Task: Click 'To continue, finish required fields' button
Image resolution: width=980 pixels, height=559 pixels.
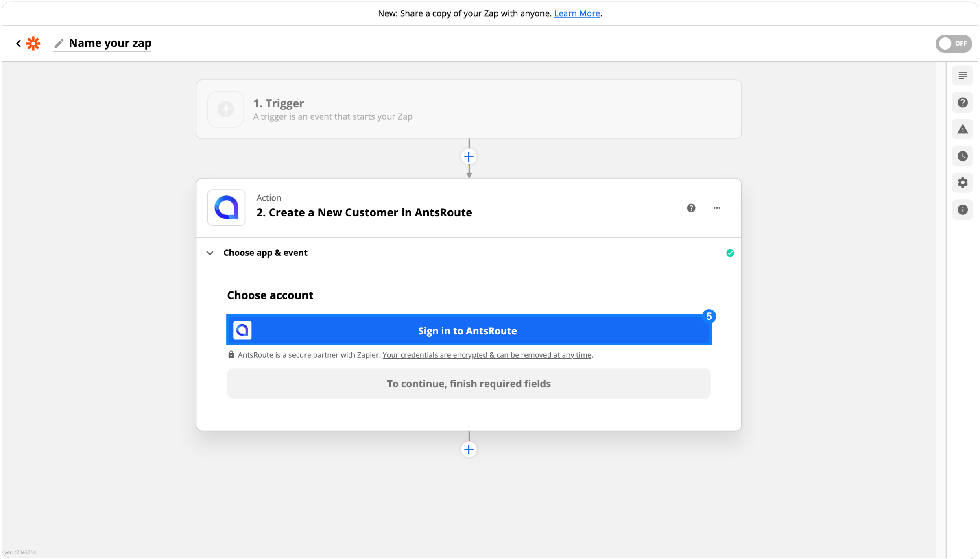Action: click(x=469, y=384)
